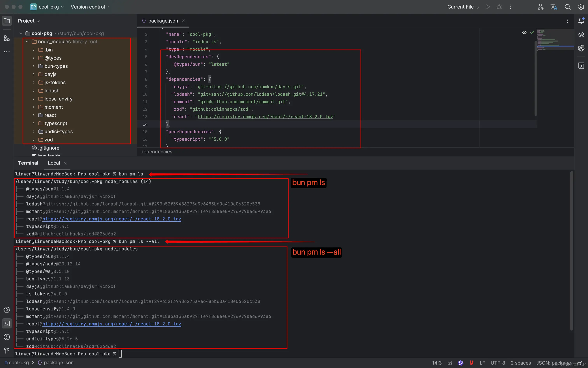The image size is (588, 368).
Task: Open react registry link in the bun pm ls output, above typescript@5.4.5
Action: coord(112,219)
